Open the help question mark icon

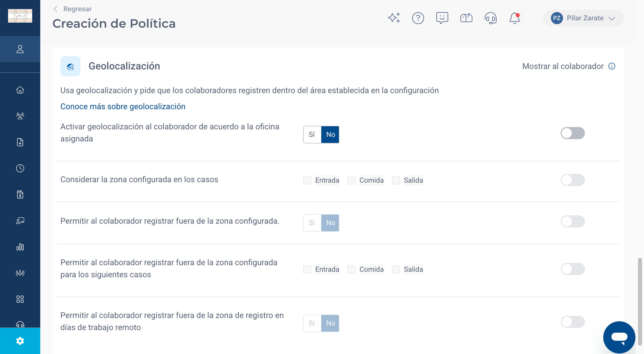tap(418, 18)
